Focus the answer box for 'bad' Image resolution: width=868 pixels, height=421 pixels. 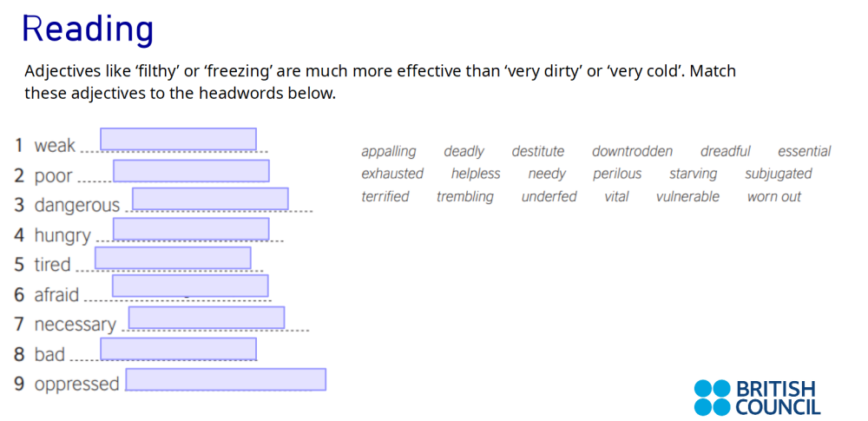(178, 349)
